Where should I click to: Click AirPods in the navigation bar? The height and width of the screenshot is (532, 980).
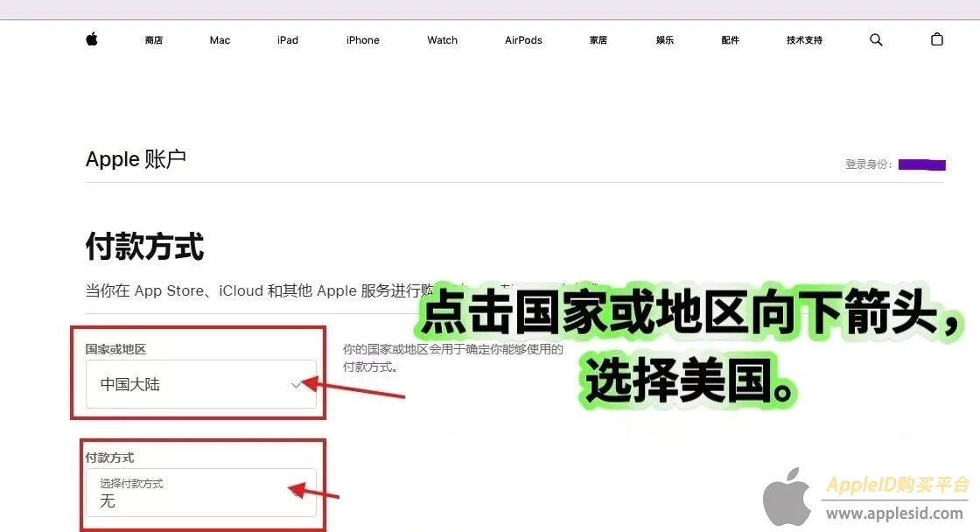pos(523,40)
